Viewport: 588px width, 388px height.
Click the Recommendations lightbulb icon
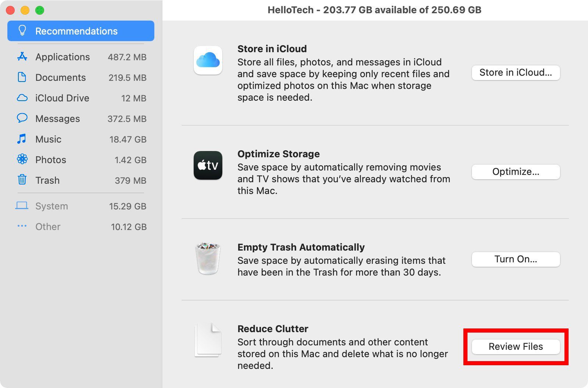(x=22, y=30)
